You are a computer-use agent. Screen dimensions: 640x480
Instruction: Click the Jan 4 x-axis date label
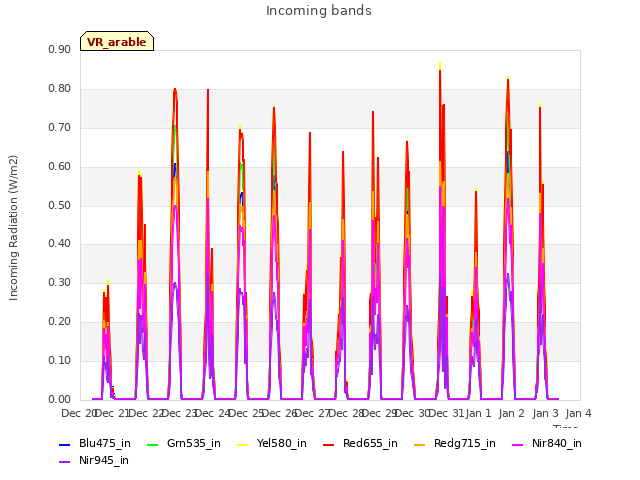(578, 414)
